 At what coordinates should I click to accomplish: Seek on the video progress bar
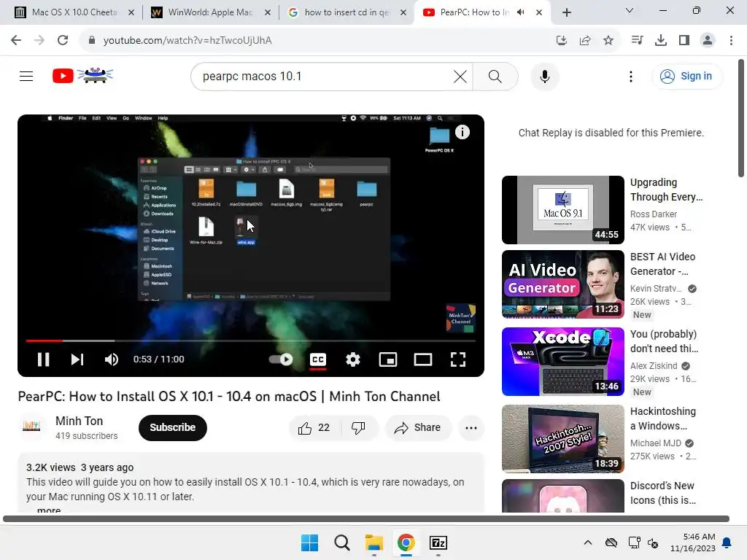[251, 341]
